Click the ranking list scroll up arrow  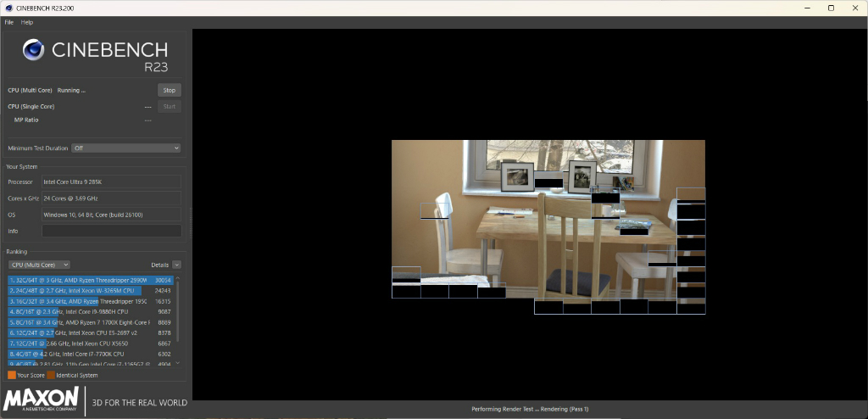(178, 278)
